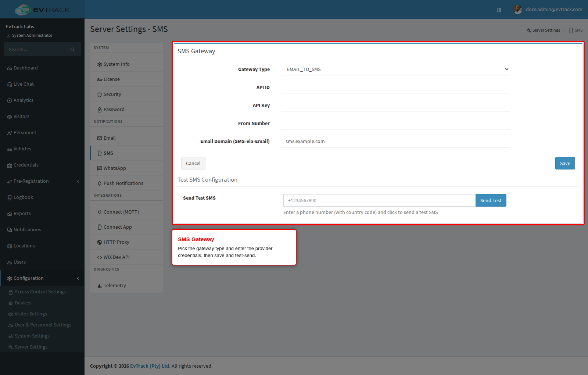Click the EvTrack logo in header

(x=42, y=10)
